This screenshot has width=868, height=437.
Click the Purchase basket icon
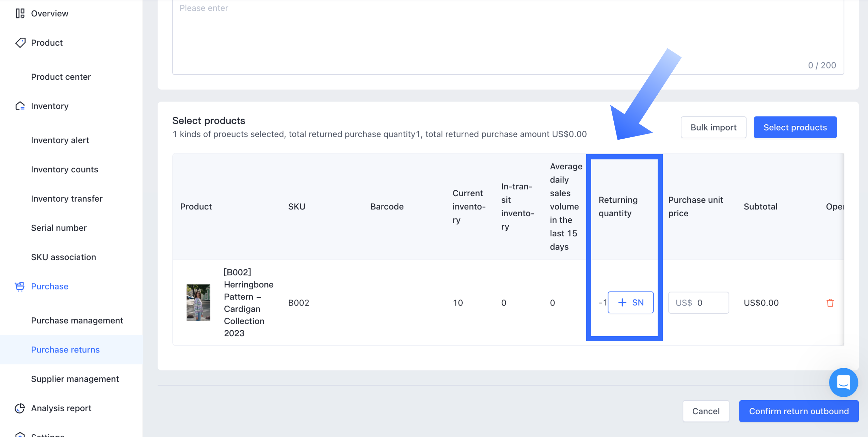pyautogui.click(x=20, y=286)
